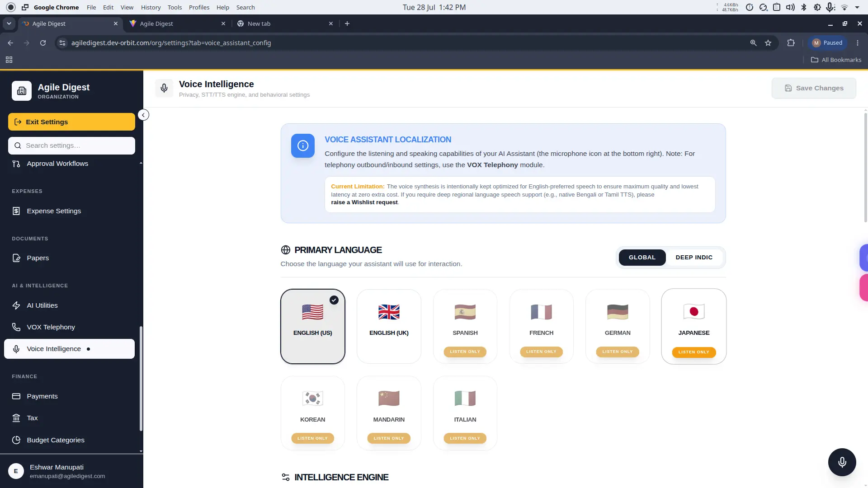The width and height of the screenshot is (868, 488).
Task: Collapse the sidebar with the chevron button
Action: point(143,115)
